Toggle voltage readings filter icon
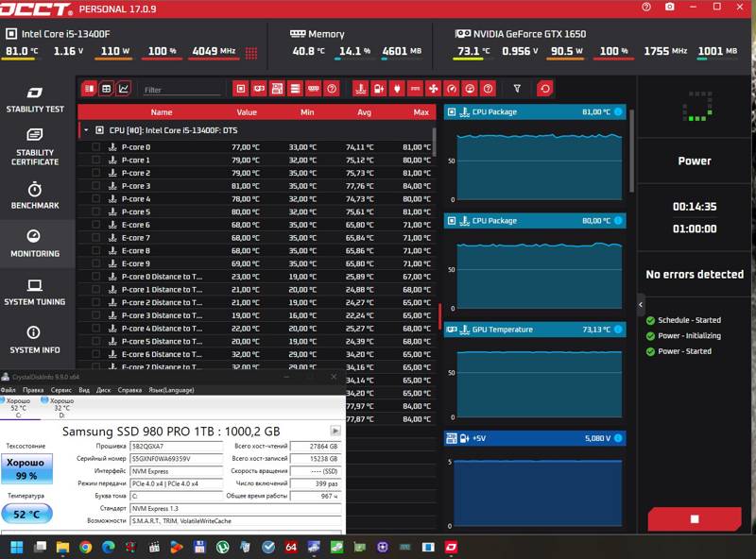This screenshot has width=756, height=559. [379, 89]
